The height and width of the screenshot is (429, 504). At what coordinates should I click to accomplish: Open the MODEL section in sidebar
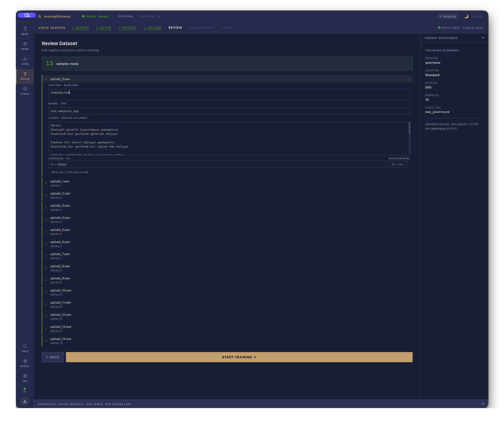(25, 363)
